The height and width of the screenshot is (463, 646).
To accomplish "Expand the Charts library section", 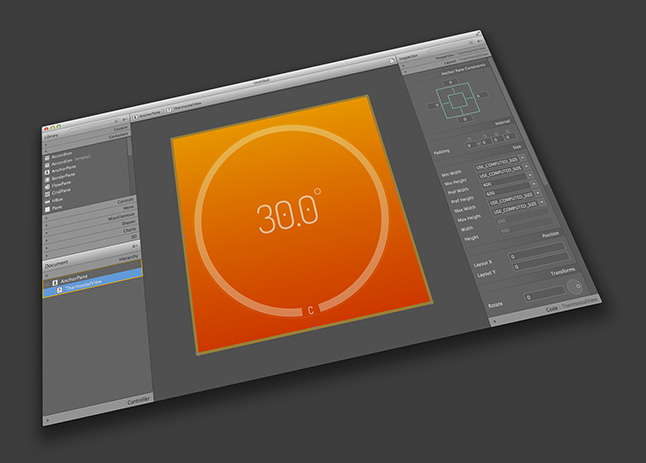I will click(90, 238).
